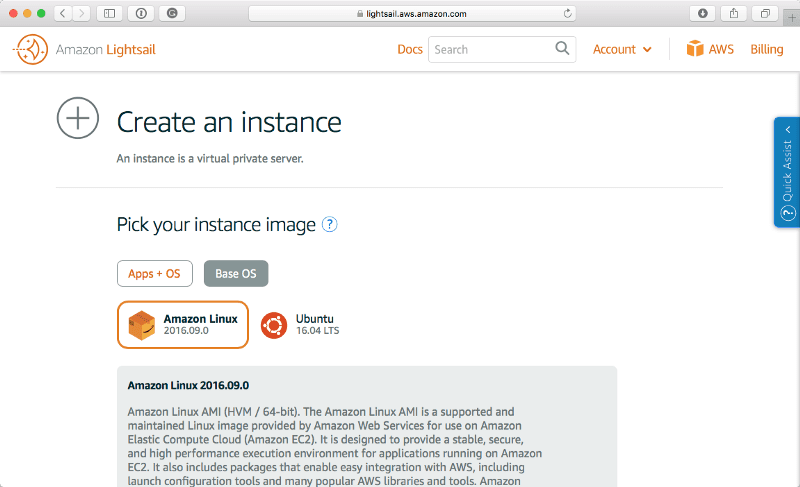Viewport: 800px width, 487px height.
Task: Click the Safari reload page icon
Action: tap(568, 14)
